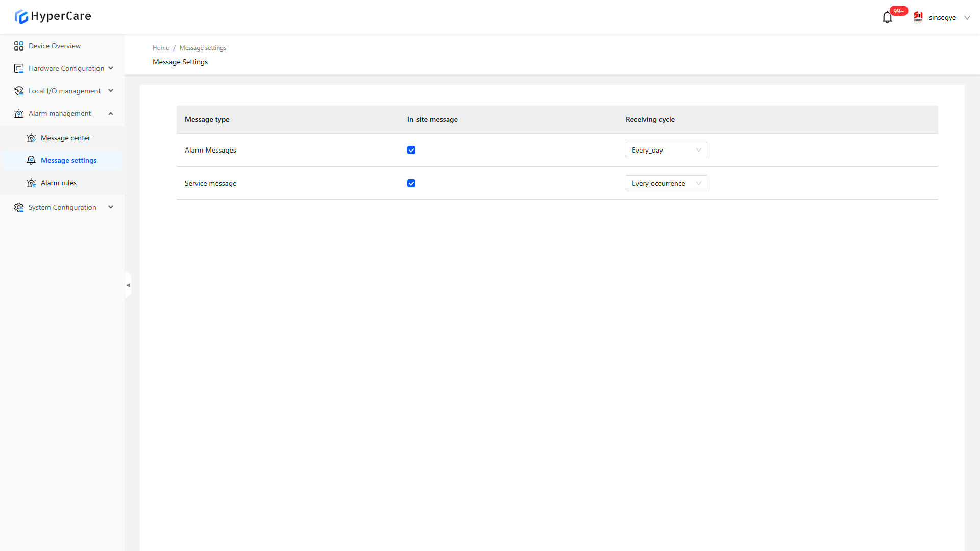Screen dimensions: 980x551
Task: Click the Device Overview grid icon
Action: 19,46
